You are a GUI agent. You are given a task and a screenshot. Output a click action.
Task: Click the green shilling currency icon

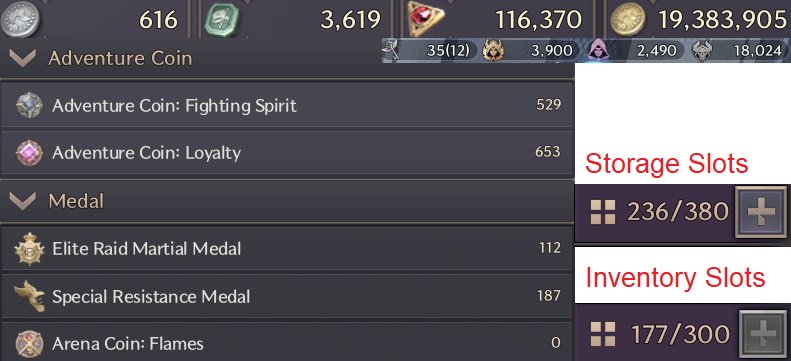click(222, 20)
